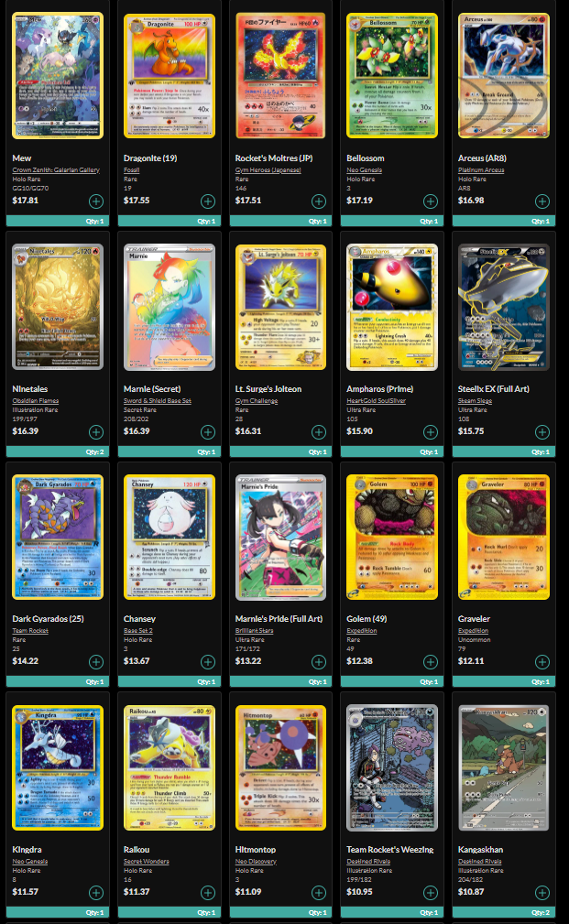
Task: Add Ninetales using the plus circle
Action: coord(96,432)
